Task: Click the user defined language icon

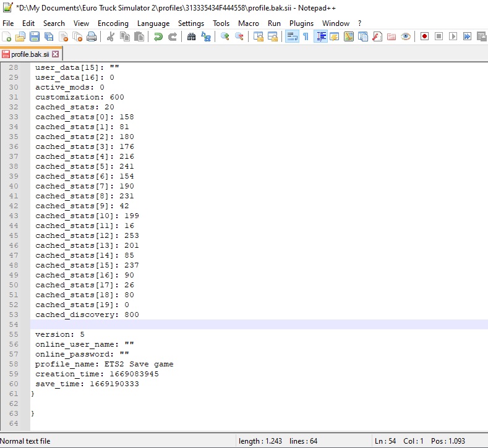Action: tap(334, 36)
